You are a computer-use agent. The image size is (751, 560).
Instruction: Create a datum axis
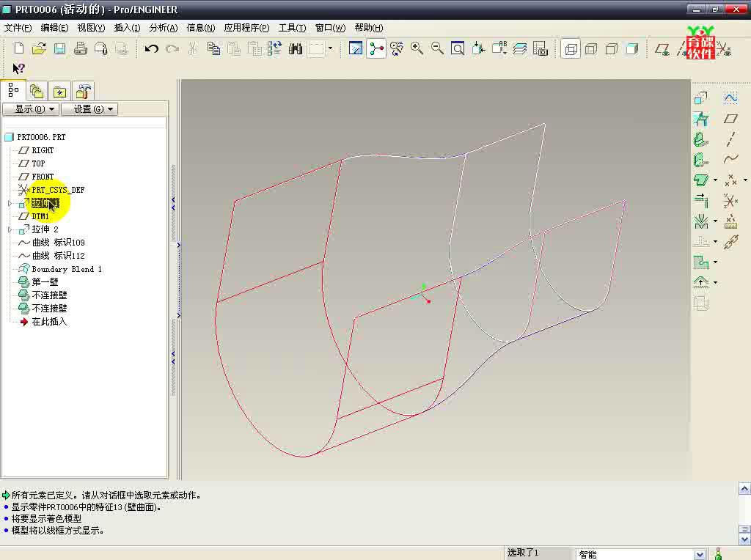pyautogui.click(x=730, y=139)
